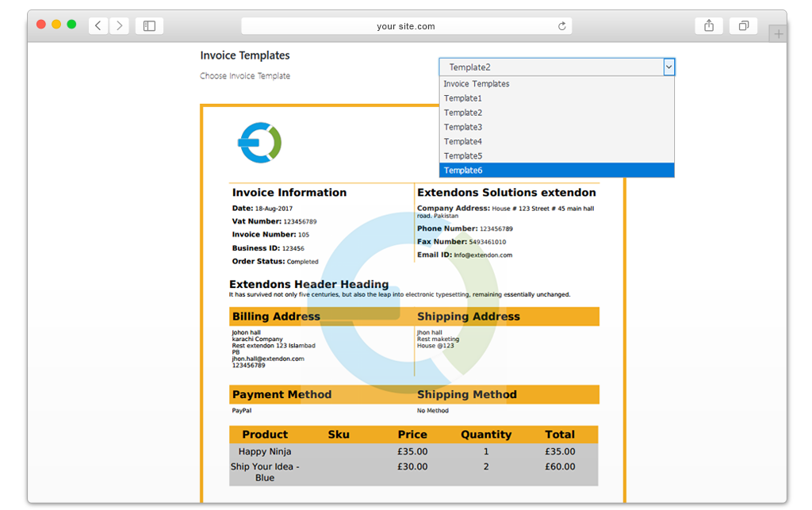Viewport: 812px width, 510px height.
Task: Pick Template3 in the dropdown list
Action: 557,127
